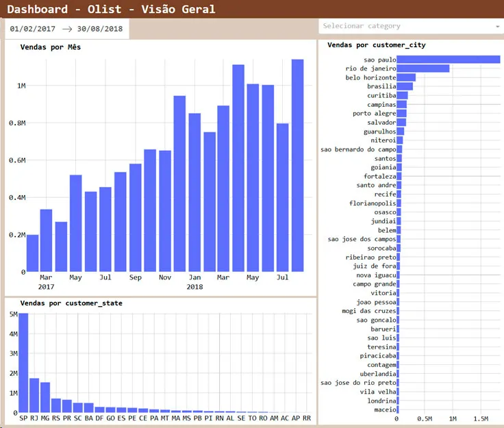Click the nova iguacu city label

(x=376, y=275)
